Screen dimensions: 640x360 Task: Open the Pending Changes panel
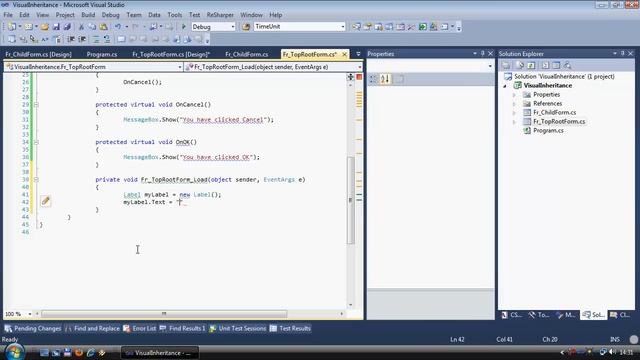tap(33, 329)
